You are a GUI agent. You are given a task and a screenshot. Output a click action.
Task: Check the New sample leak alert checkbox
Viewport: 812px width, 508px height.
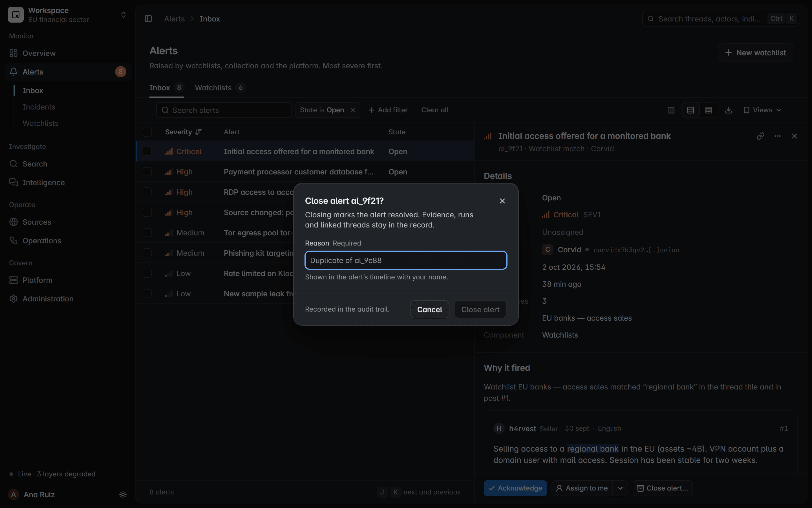(x=147, y=294)
